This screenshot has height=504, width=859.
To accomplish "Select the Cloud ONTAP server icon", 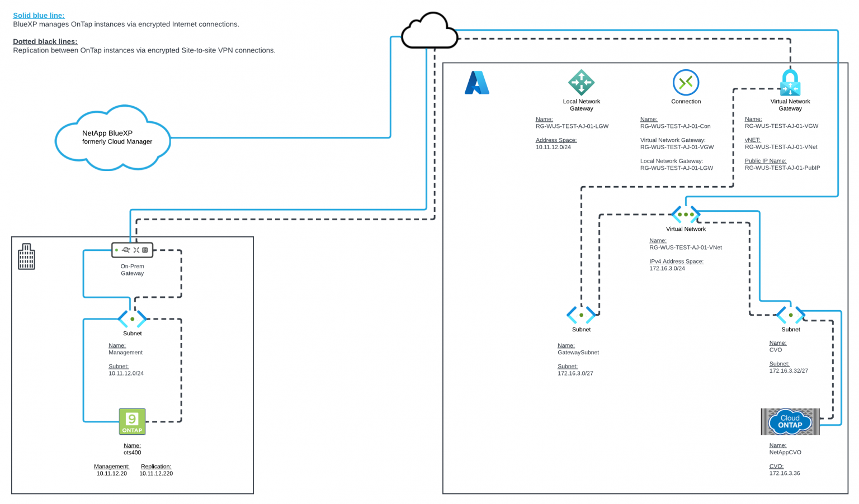I will [790, 422].
